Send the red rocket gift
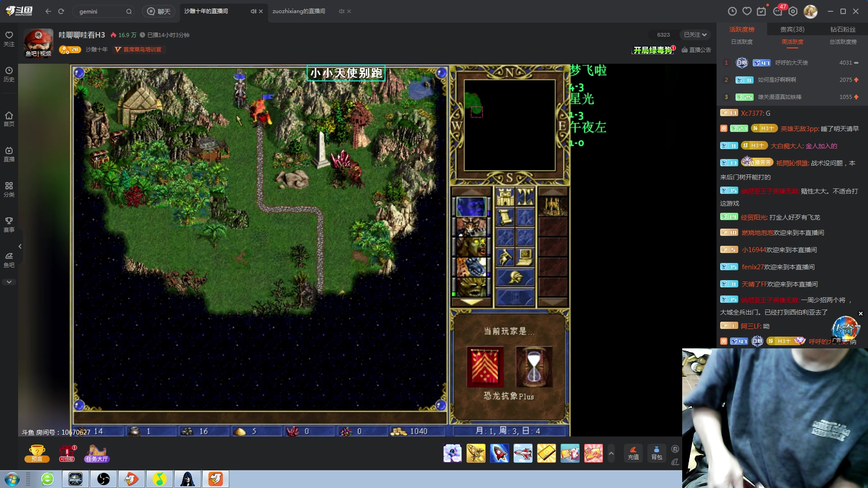This screenshot has width=868, height=488. click(x=500, y=453)
